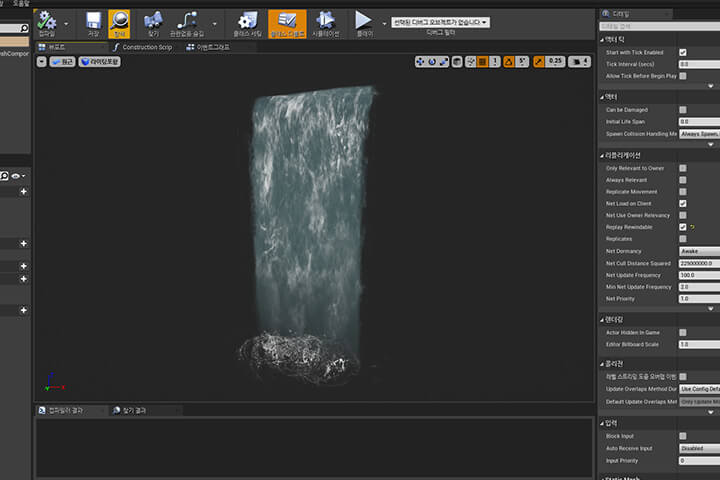Viewport: 720px width, 480px height.
Task: Click the Details search field
Action: pos(660,27)
